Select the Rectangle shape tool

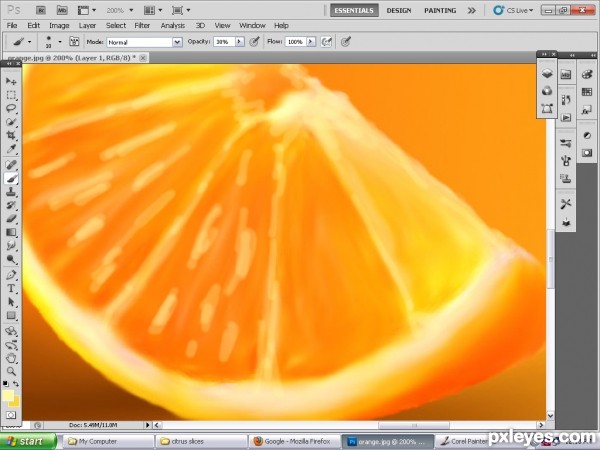pyautogui.click(x=11, y=316)
